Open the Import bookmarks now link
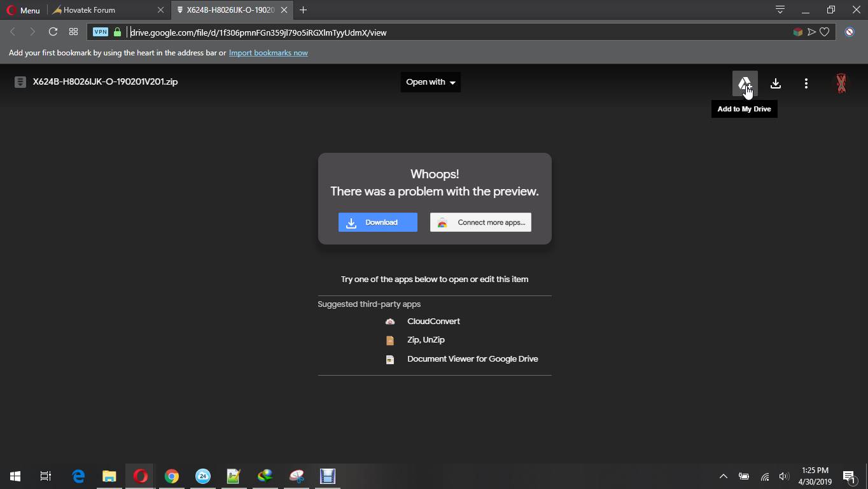The height and width of the screenshot is (489, 868). point(268,53)
